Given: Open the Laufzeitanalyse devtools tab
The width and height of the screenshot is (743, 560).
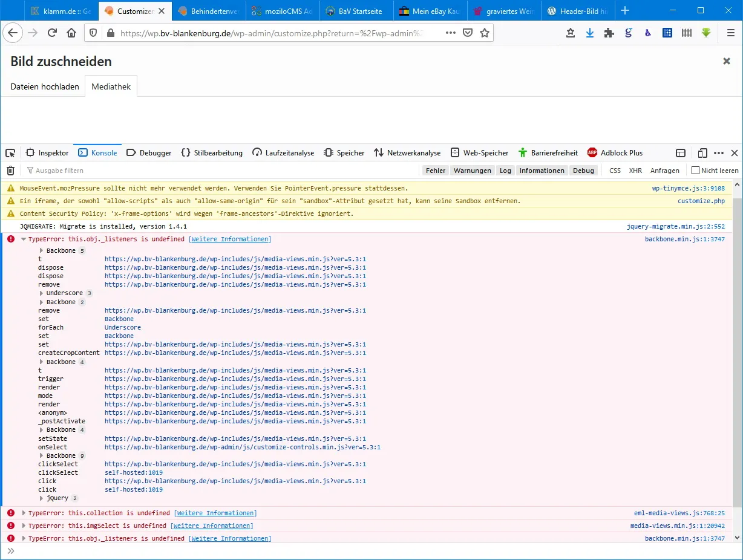Looking at the screenshot, I should (283, 153).
